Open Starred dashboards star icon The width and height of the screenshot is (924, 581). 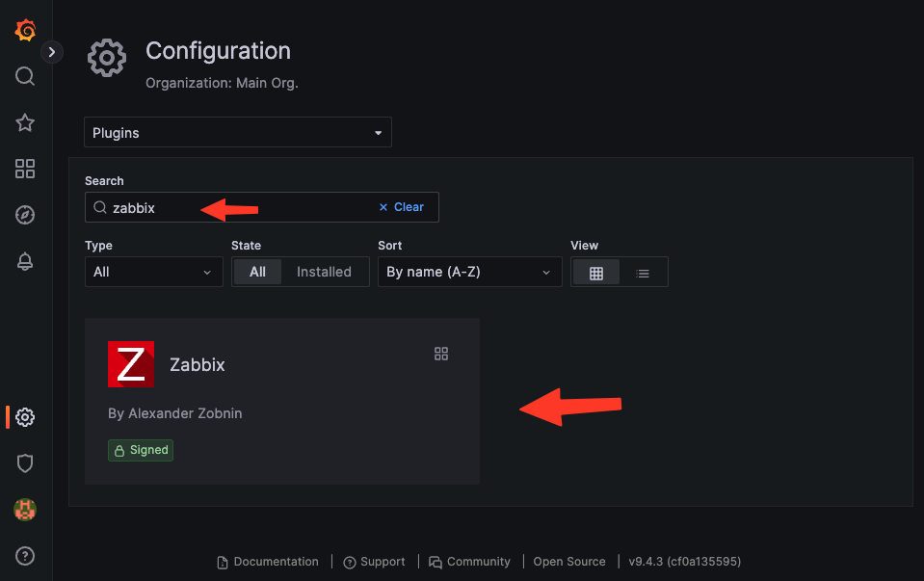click(x=25, y=122)
